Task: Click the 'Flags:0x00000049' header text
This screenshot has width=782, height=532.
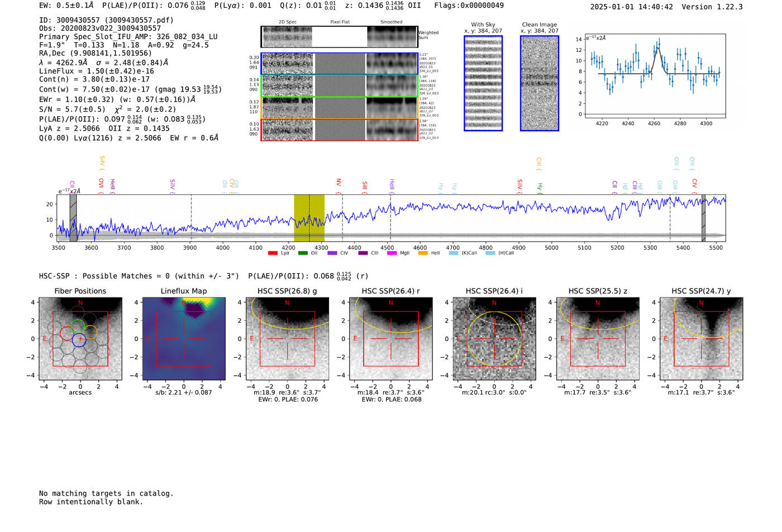Action: click(x=469, y=6)
